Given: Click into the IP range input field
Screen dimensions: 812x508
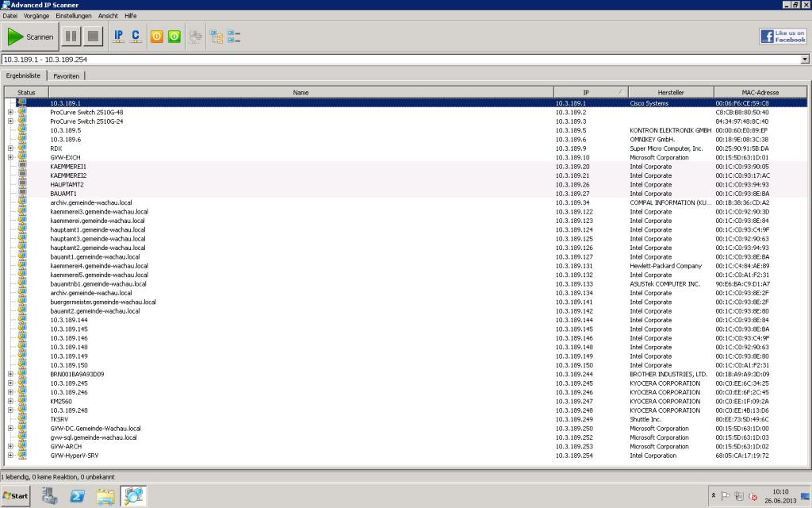Looking at the screenshot, I should [x=401, y=60].
